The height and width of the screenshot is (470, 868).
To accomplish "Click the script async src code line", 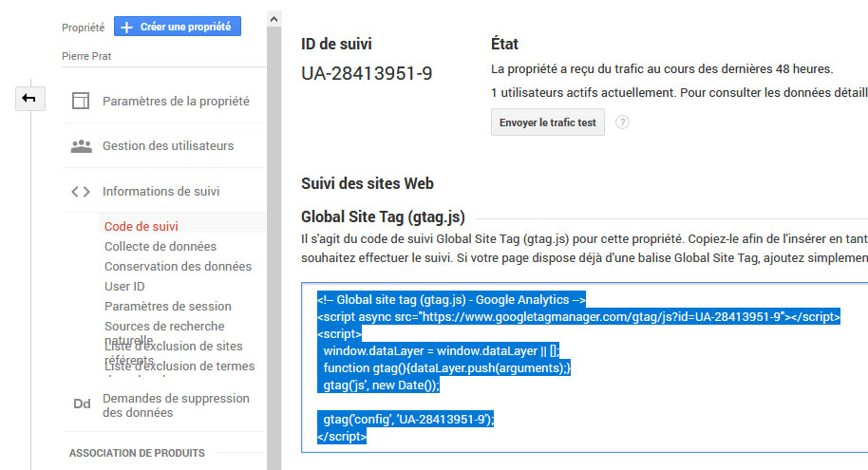I will pos(578,316).
